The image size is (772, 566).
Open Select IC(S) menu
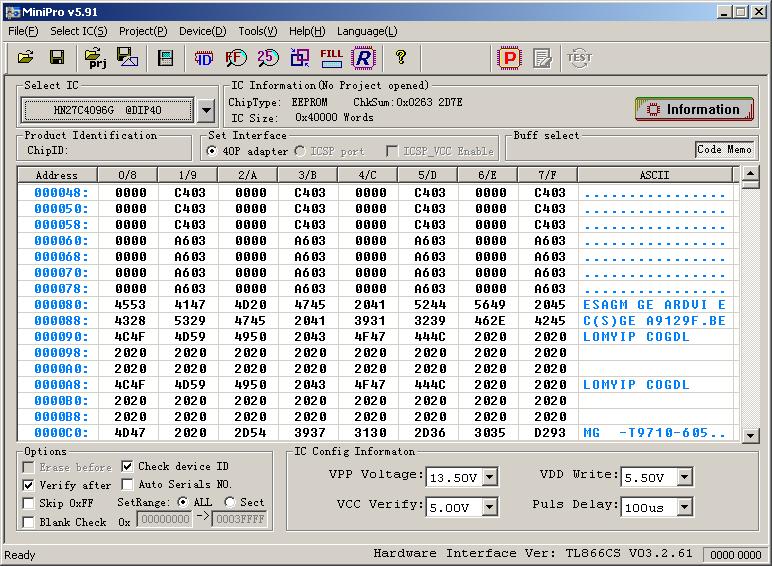coord(79,31)
